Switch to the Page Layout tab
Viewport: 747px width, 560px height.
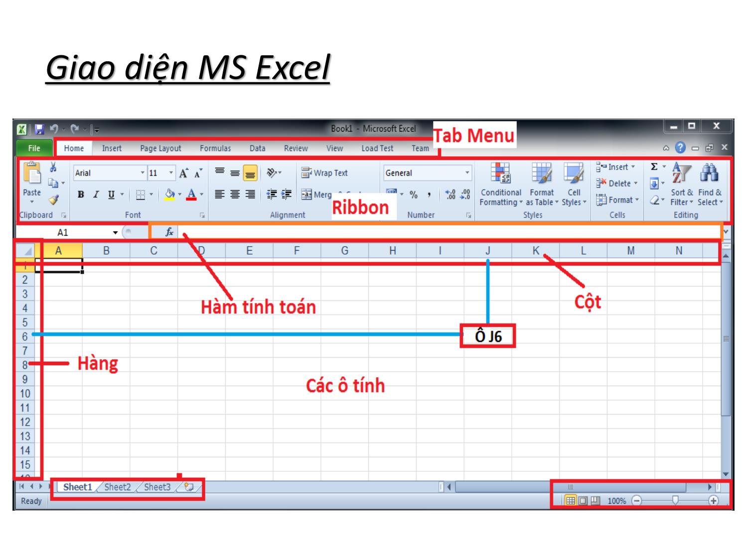(x=160, y=148)
